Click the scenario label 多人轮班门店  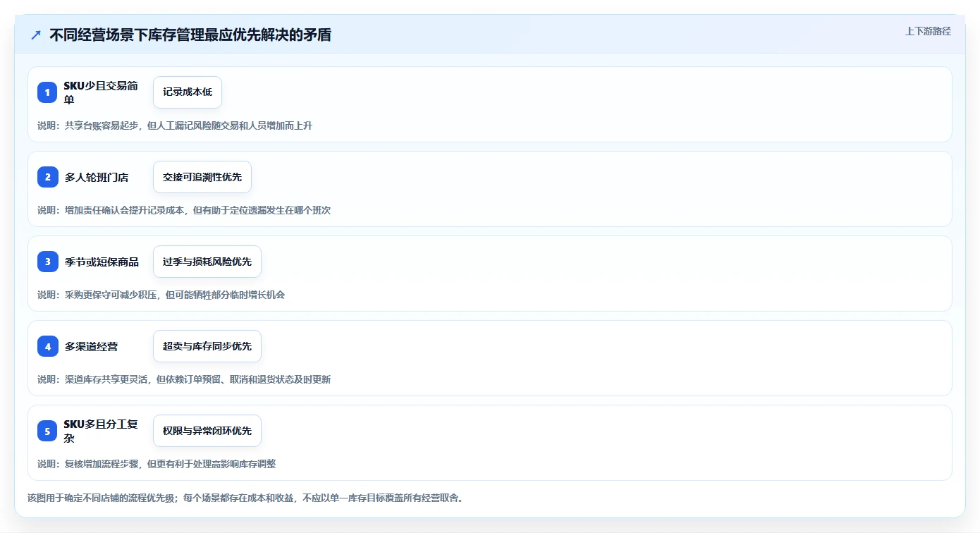(x=97, y=178)
